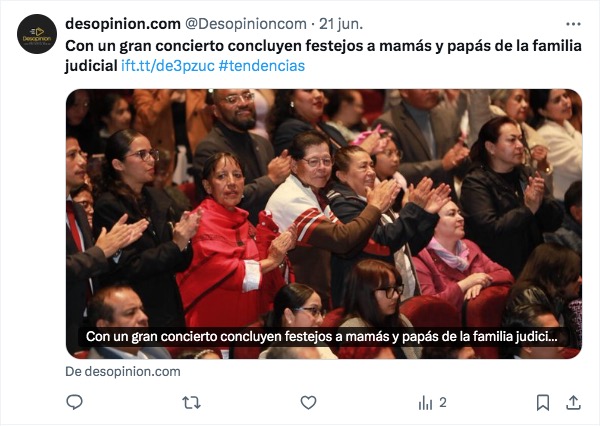Click the @Desopinioncom handle
The height and width of the screenshot is (426, 600).
click(x=246, y=24)
